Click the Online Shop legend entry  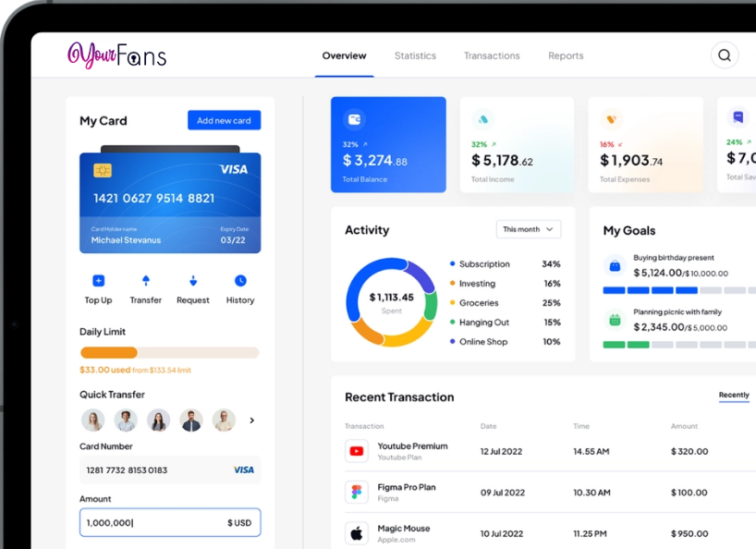coord(505,341)
